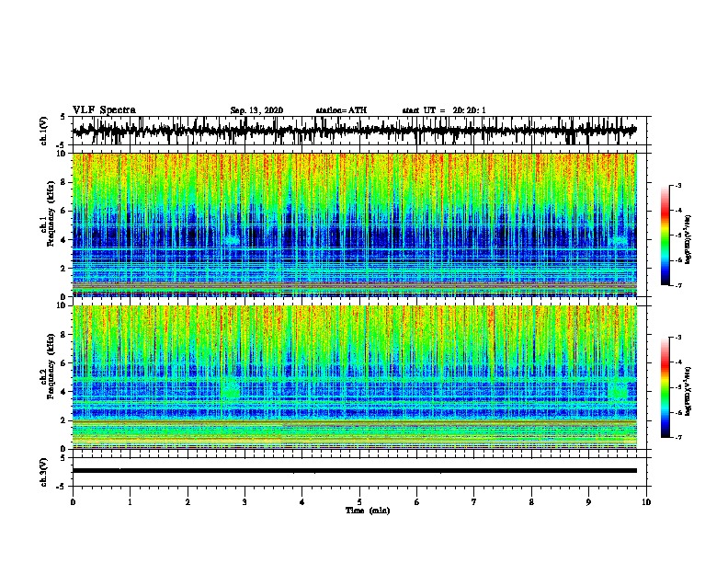
Task: Click the "VLF Spectra" title text
Action: click(x=105, y=110)
